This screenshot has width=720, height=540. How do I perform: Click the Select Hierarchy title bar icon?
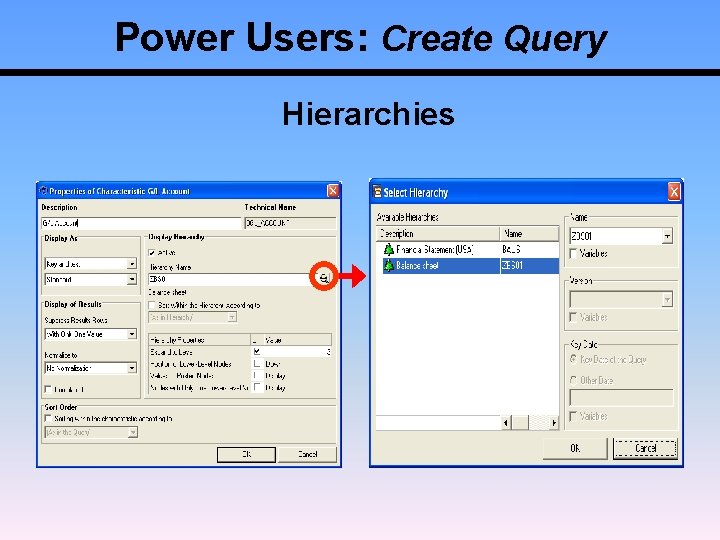point(377,191)
